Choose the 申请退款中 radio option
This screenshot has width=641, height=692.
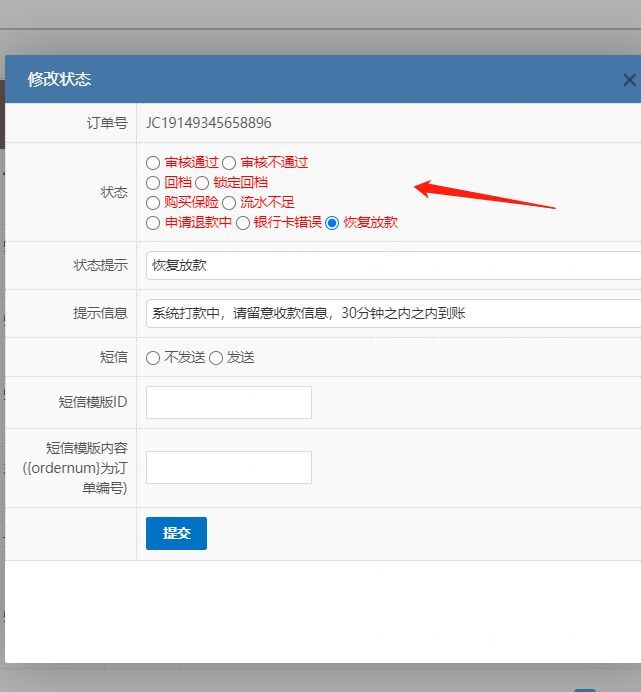click(153, 223)
